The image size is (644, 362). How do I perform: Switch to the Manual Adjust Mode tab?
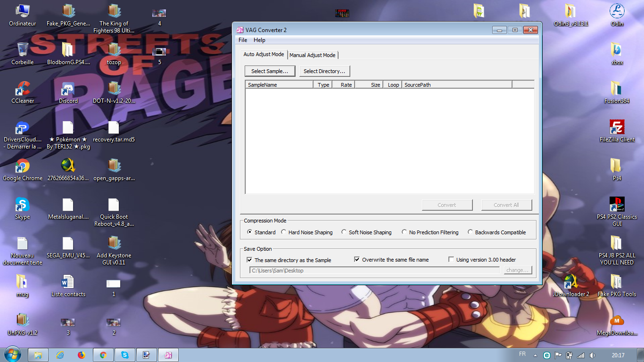coord(313,55)
